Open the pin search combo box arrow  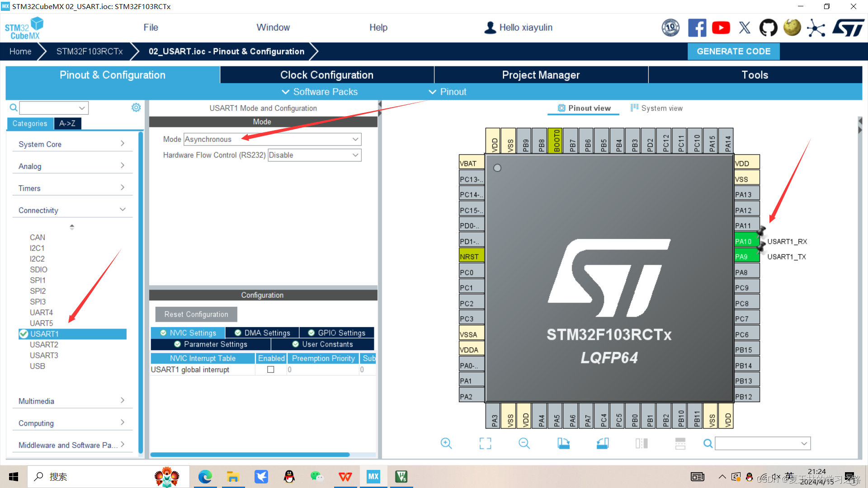pyautogui.click(x=804, y=443)
